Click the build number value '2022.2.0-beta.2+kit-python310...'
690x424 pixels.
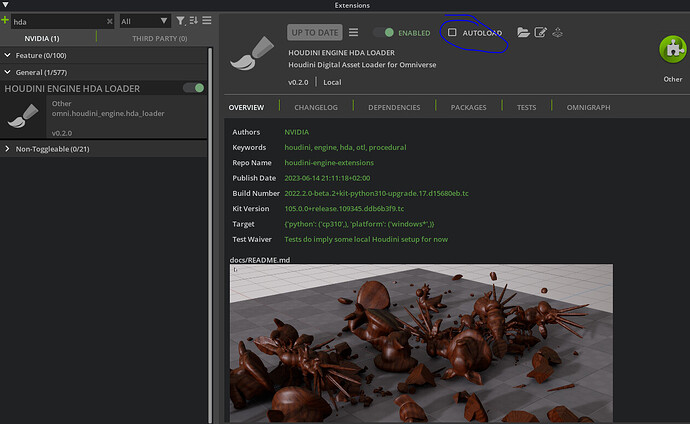pos(376,193)
